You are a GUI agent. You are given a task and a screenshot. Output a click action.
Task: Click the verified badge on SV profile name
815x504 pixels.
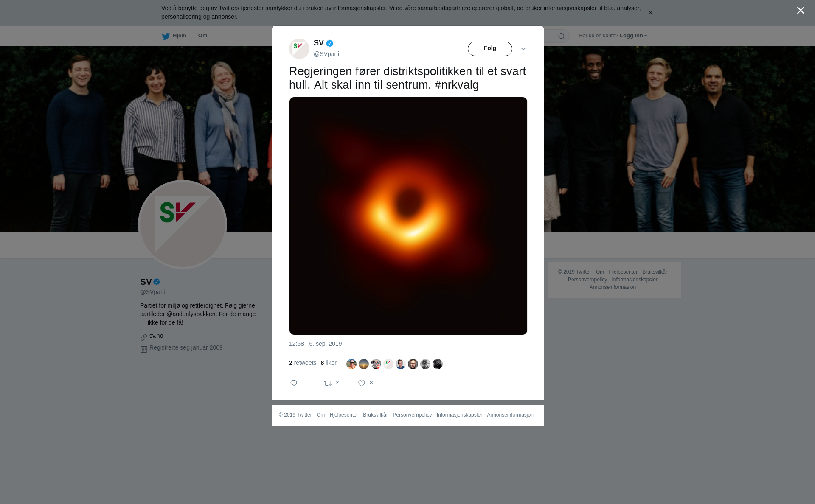pyautogui.click(x=157, y=282)
